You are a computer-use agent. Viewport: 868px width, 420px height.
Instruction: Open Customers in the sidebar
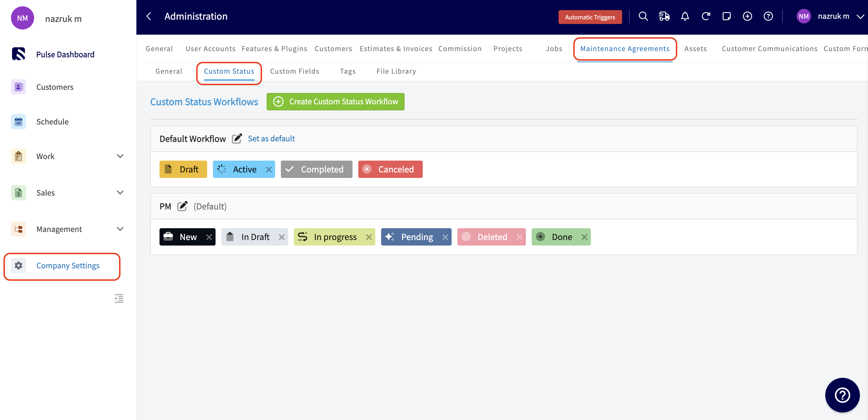(x=55, y=87)
